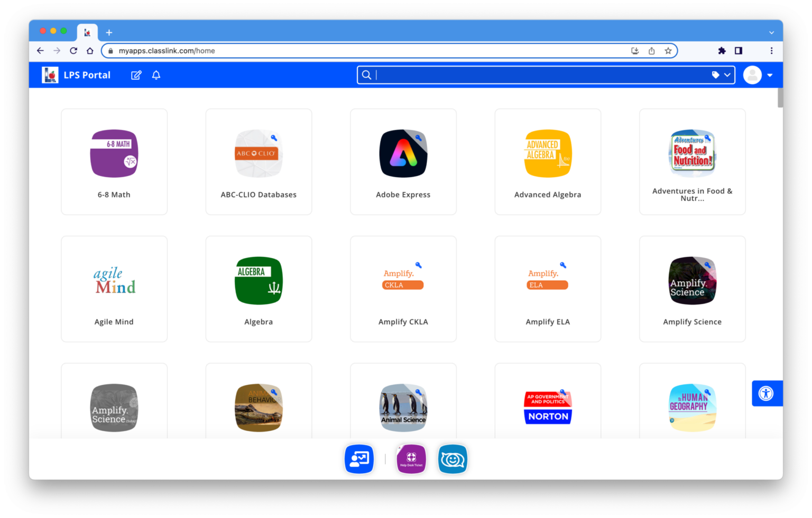Click the notifications bell icon

[x=156, y=75]
